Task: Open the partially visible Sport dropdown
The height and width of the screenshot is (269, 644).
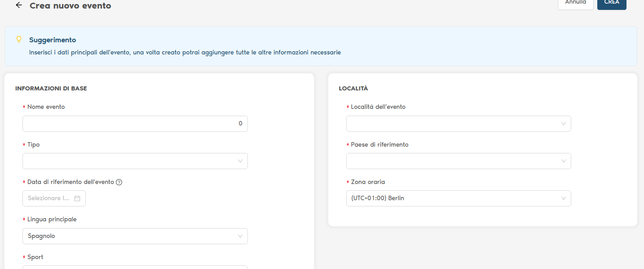Action: pyautogui.click(x=135, y=267)
